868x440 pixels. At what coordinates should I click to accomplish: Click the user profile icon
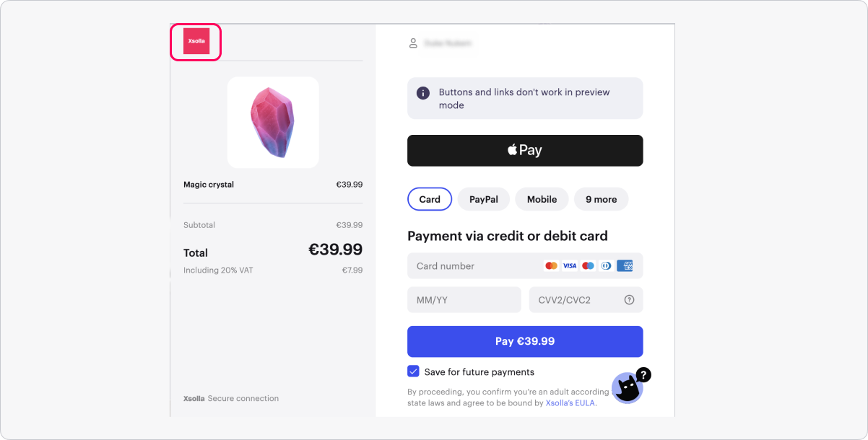pyautogui.click(x=413, y=43)
